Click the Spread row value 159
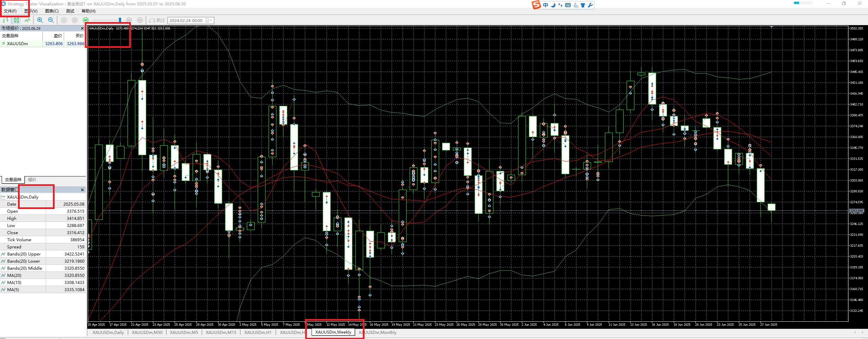 pyautogui.click(x=81, y=247)
